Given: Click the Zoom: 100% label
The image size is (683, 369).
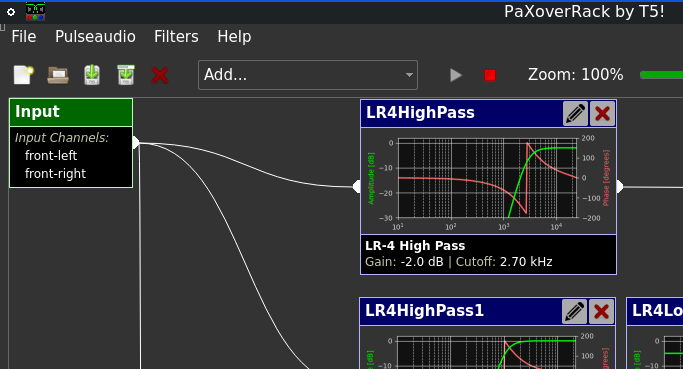Looking at the screenshot, I should pos(575,75).
